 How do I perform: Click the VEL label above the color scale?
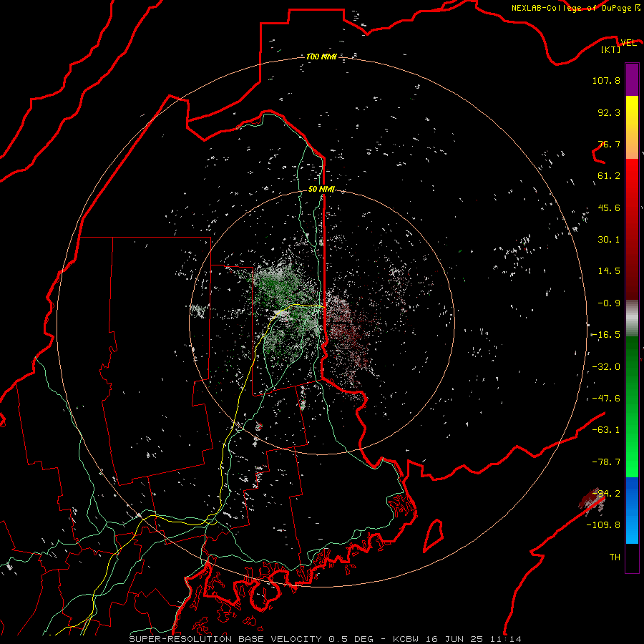628,43
